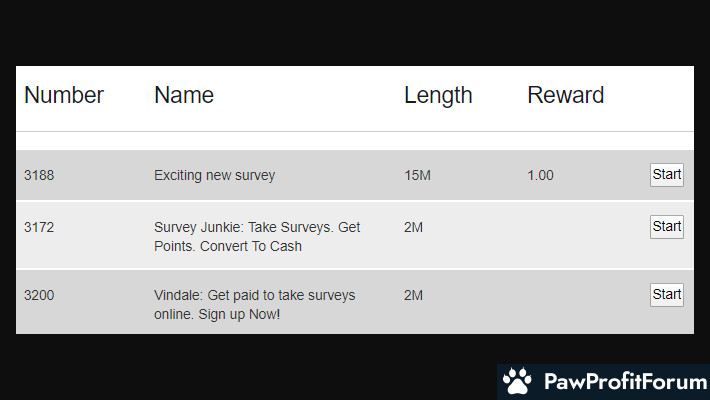Start the Vindale survey

click(666, 295)
